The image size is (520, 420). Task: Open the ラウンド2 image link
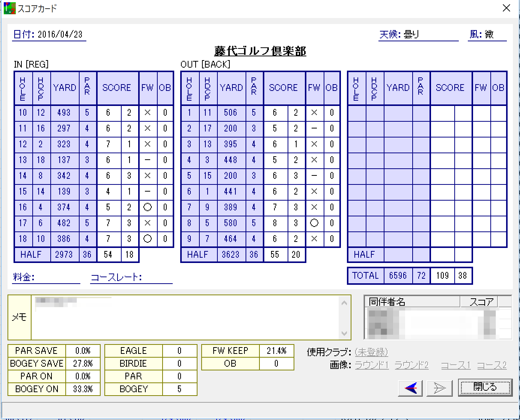point(411,365)
